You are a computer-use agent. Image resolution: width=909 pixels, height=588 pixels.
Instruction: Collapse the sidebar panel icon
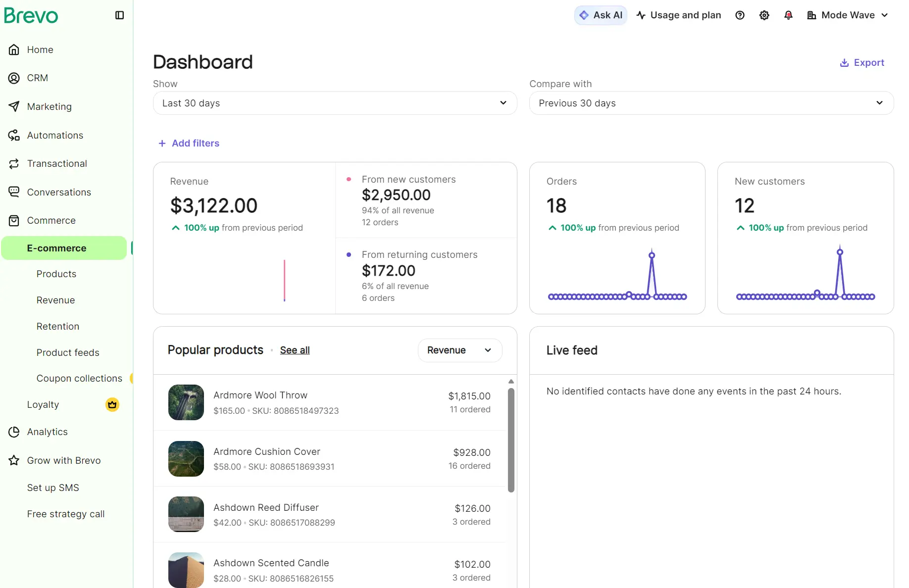[119, 15]
